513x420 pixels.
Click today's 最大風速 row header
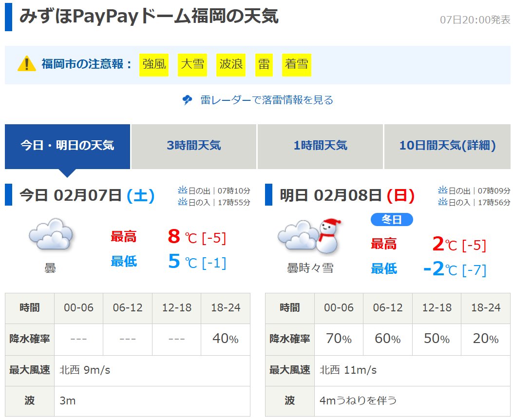tap(30, 371)
